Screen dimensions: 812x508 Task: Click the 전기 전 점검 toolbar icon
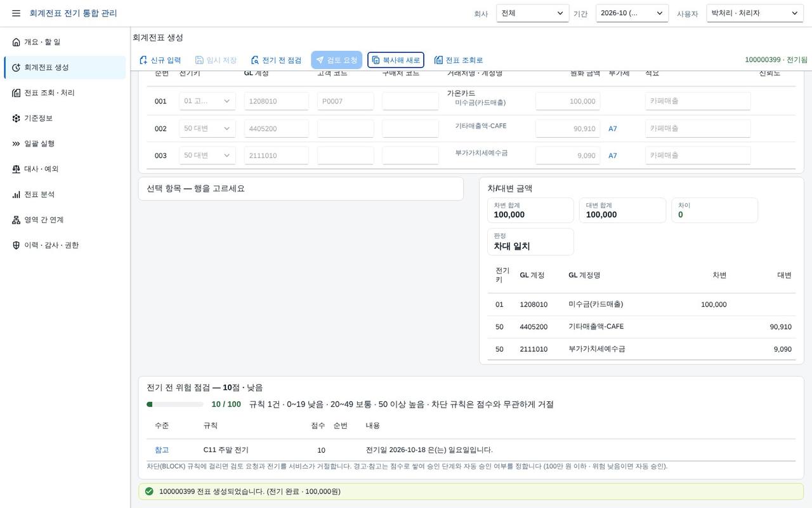pyautogui.click(x=255, y=60)
